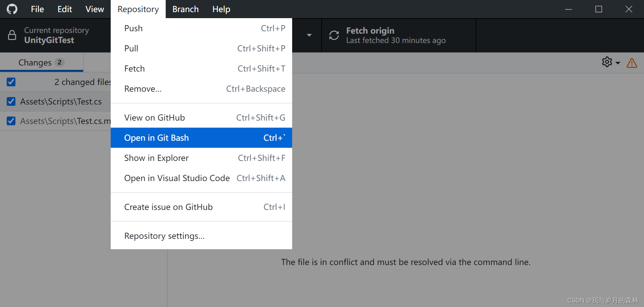Select Open in Git Bash menu entry
The width and height of the screenshot is (644, 307).
pyautogui.click(x=201, y=138)
